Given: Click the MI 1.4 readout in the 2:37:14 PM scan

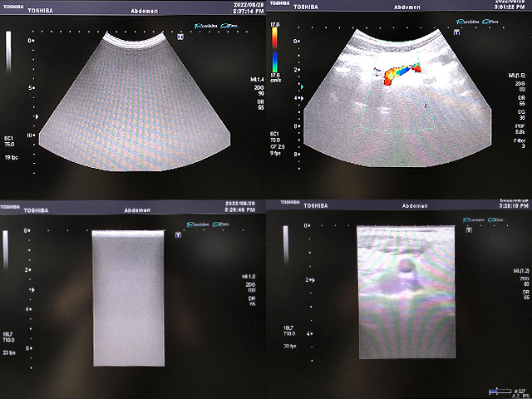Looking at the screenshot, I should (257, 80).
